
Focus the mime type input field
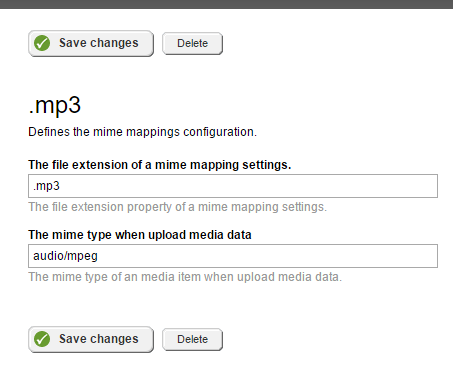[233, 256]
